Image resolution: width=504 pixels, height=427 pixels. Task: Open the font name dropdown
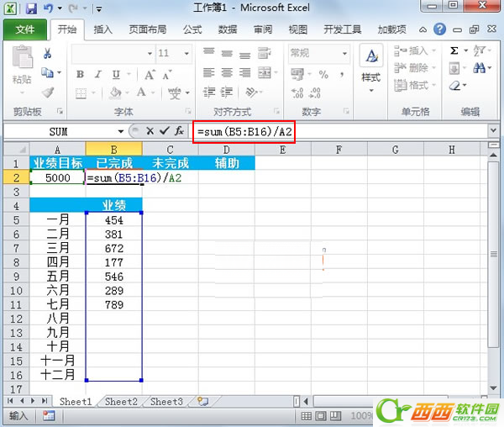pos(150,53)
